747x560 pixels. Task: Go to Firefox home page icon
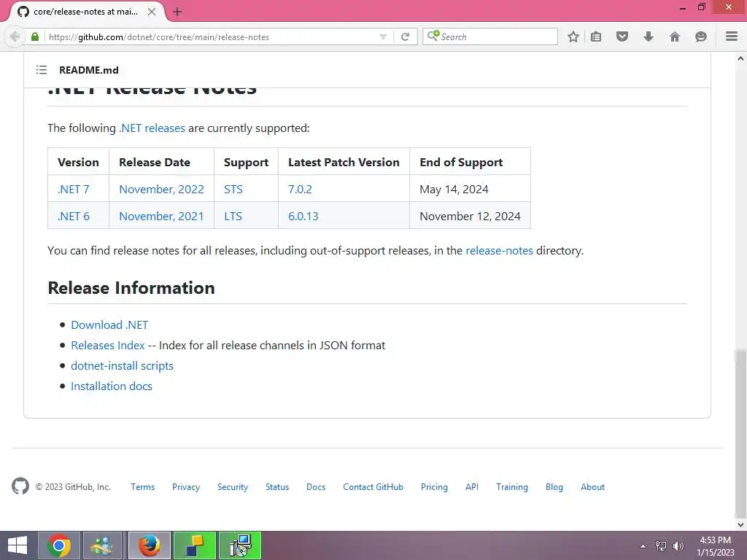click(674, 36)
